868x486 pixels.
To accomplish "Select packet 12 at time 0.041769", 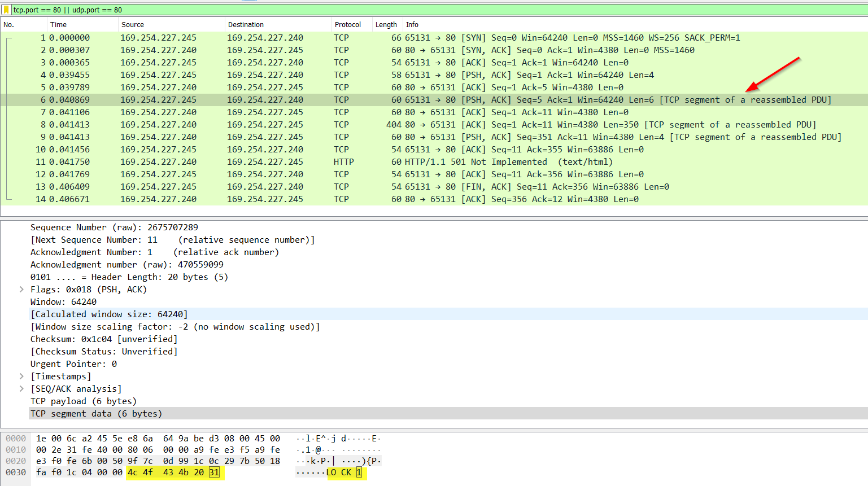I will tap(434, 174).
